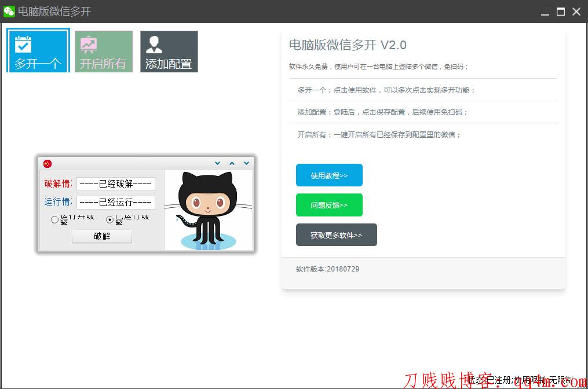
Task: Click the up chevron in the crack dialog header
Action: (232, 163)
